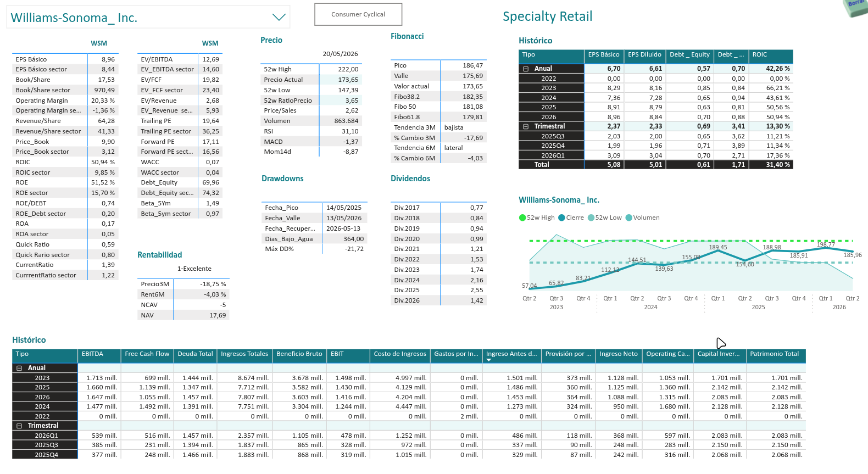Select the Total row in Histórico table

656,165
